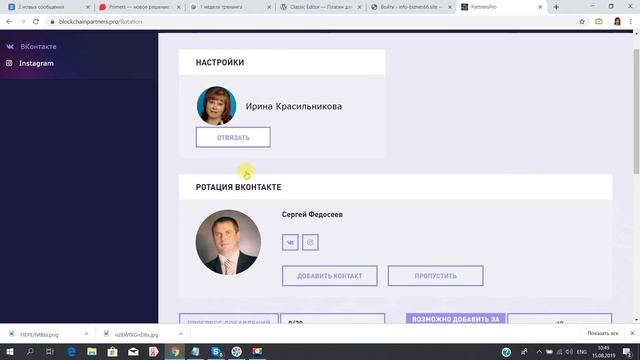The image size is (640, 360).
Task: Show hidden system tray icons
Action: click(x=539, y=351)
